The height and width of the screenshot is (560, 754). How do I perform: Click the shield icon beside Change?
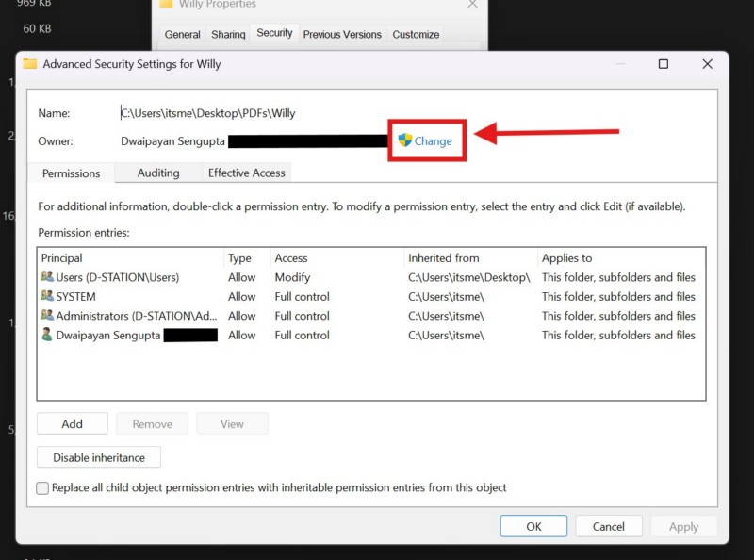[x=405, y=140]
